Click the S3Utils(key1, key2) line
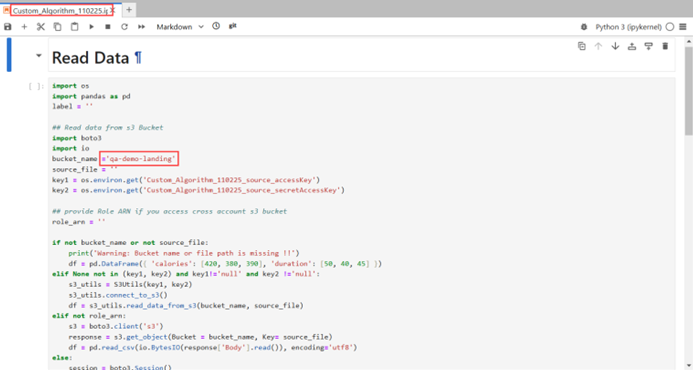 130,285
